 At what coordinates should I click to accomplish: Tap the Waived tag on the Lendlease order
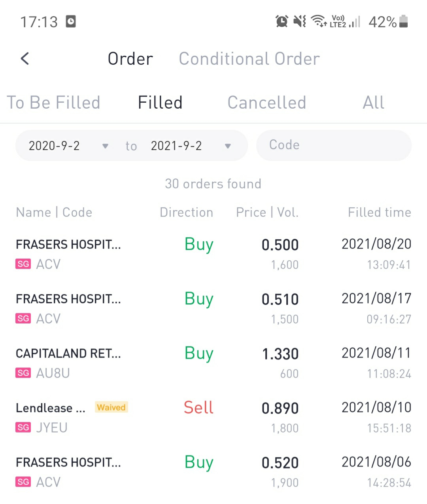pyautogui.click(x=111, y=407)
